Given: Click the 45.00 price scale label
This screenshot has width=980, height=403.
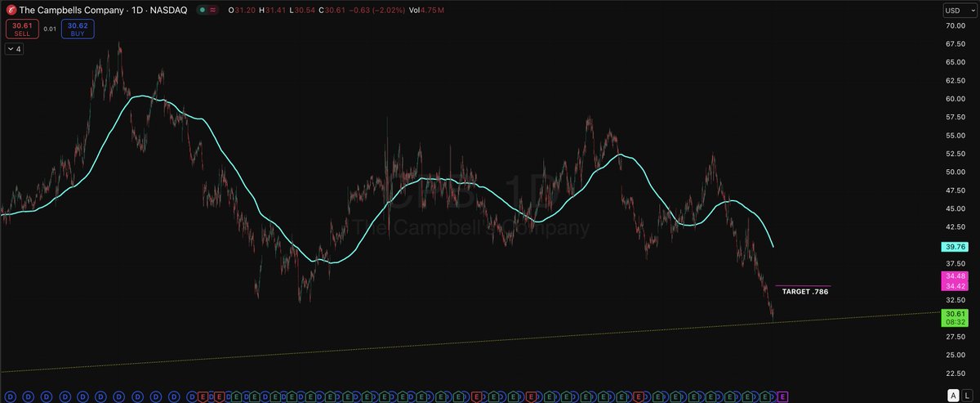Looking at the screenshot, I should pyautogui.click(x=957, y=208).
